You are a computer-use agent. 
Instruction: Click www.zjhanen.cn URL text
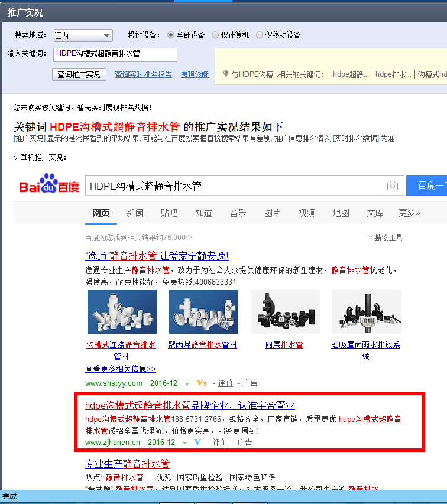point(112,443)
